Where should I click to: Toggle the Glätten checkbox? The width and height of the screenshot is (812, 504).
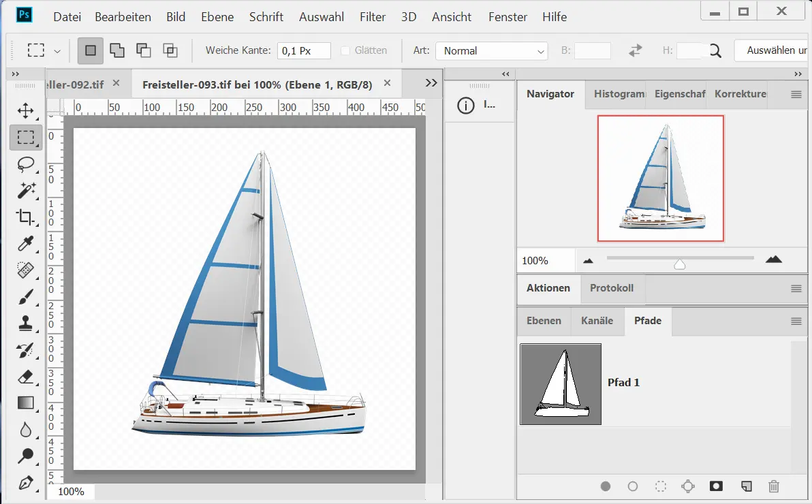345,50
